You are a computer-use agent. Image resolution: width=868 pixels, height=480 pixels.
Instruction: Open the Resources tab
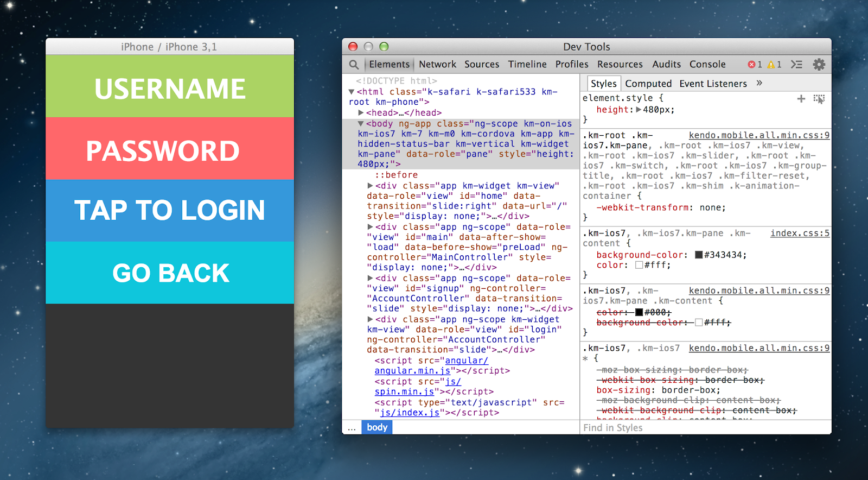tap(620, 64)
